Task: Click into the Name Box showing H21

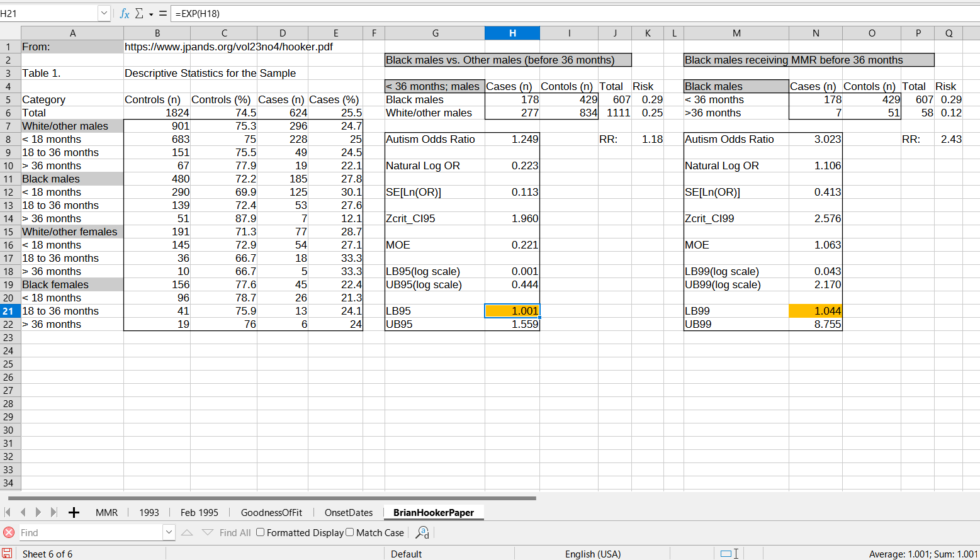Action: click(x=49, y=13)
